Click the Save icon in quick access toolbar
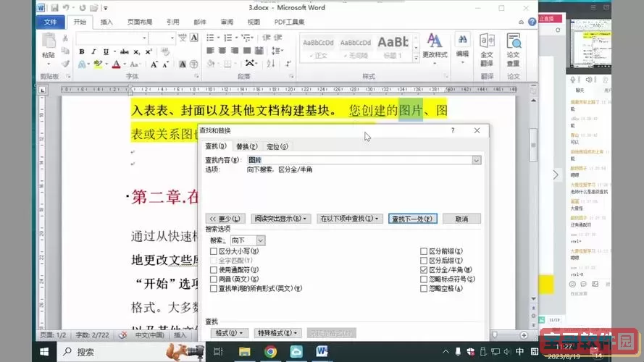Viewport: 644px width, 362px height. [x=54, y=8]
